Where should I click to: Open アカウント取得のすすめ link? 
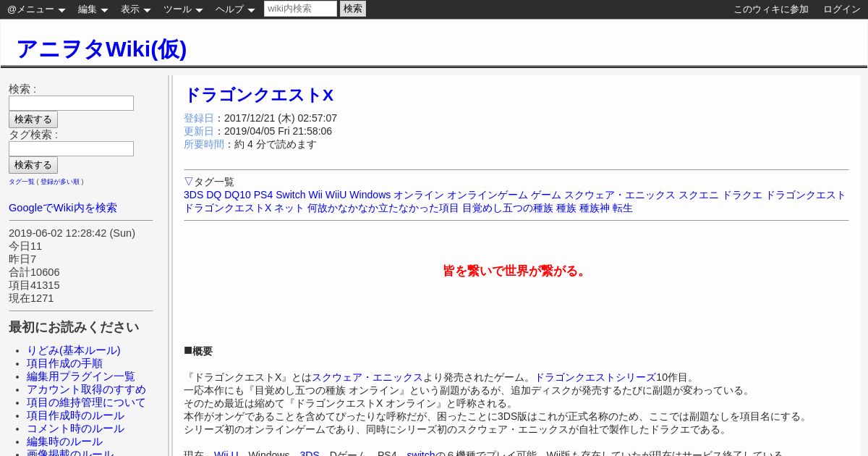point(86,389)
